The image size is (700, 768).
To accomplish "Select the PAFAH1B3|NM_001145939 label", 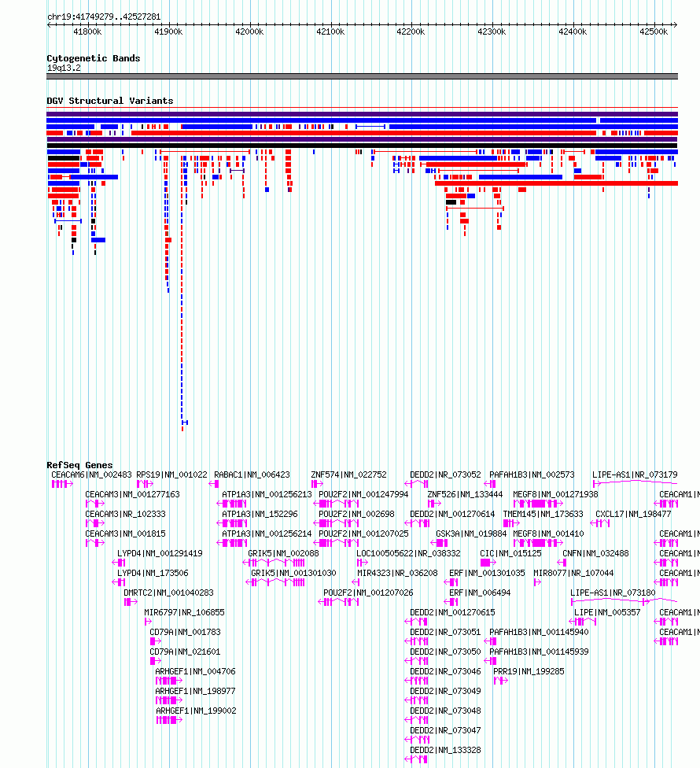I will click(539, 652).
